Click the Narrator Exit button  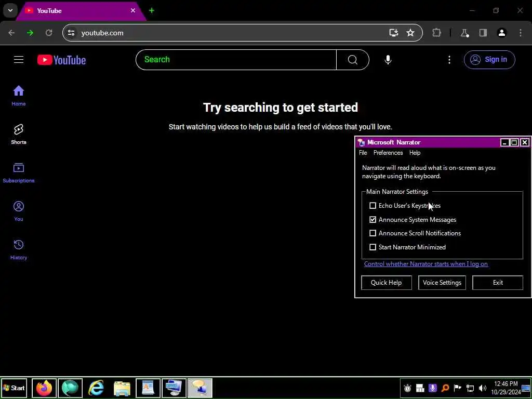(x=498, y=282)
